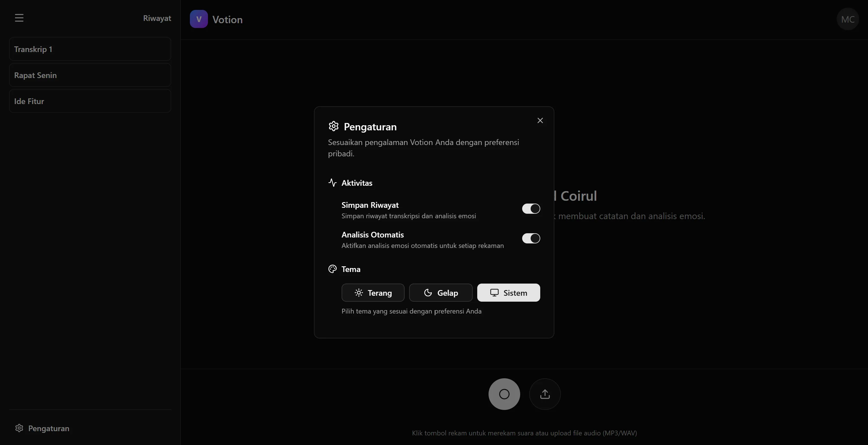Open the hamburger navigation menu
Image resolution: width=868 pixels, height=445 pixels.
19,18
